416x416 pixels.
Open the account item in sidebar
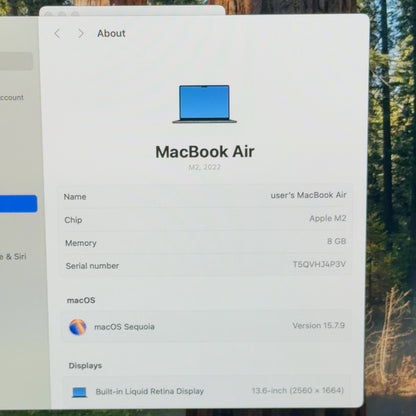12,98
